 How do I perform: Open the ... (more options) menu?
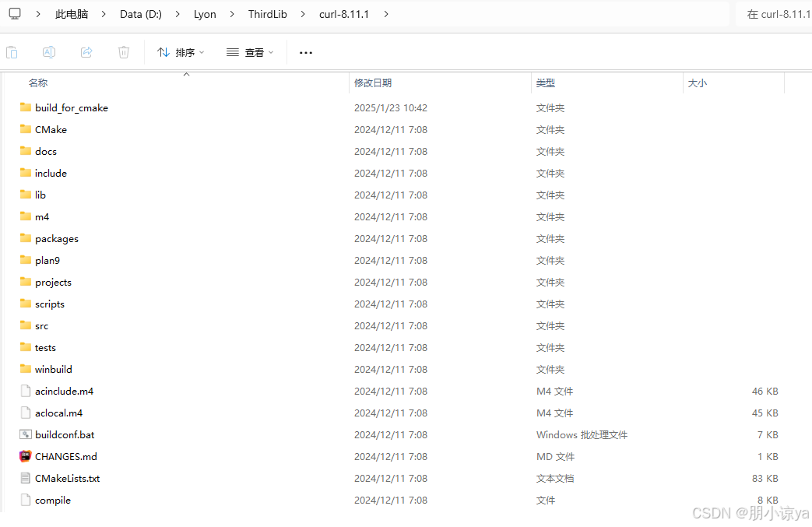tap(305, 52)
